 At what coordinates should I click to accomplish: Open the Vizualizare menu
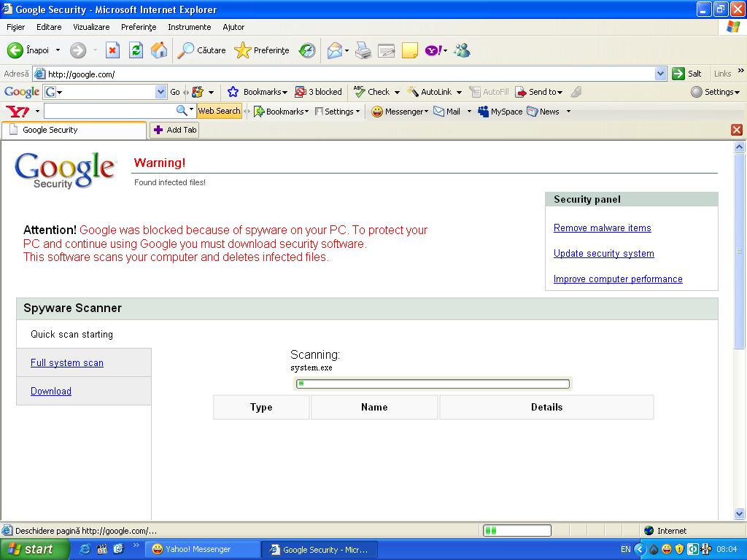click(91, 27)
